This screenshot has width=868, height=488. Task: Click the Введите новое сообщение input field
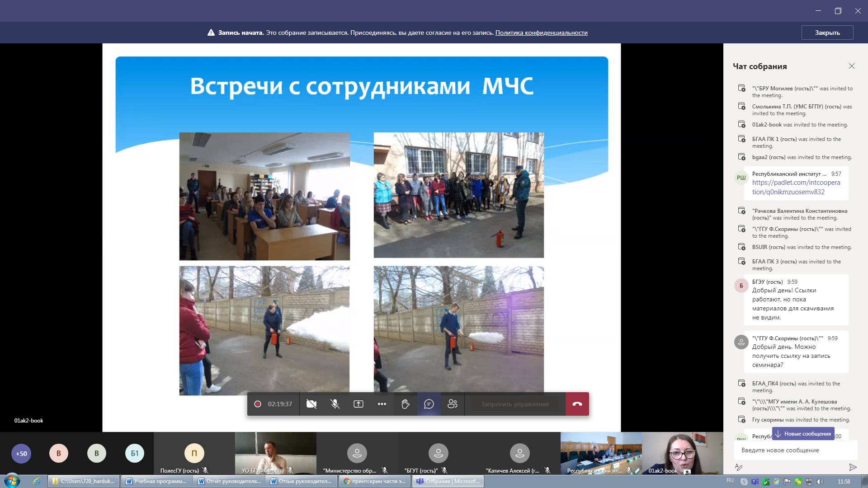[796, 450]
